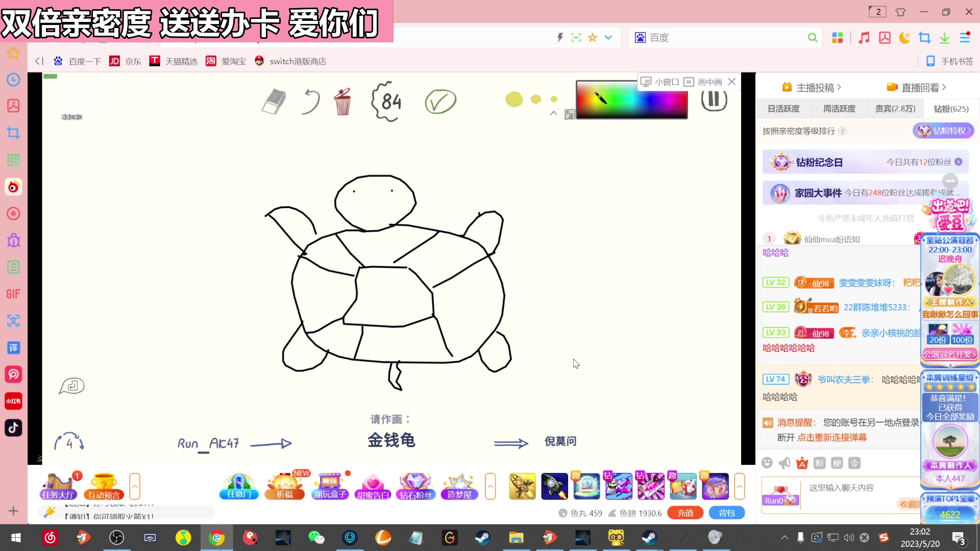Select the Eraser tool
Image resolution: width=980 pixels, height=551 pixels.
pyautogui.click(x=274, y=101)
